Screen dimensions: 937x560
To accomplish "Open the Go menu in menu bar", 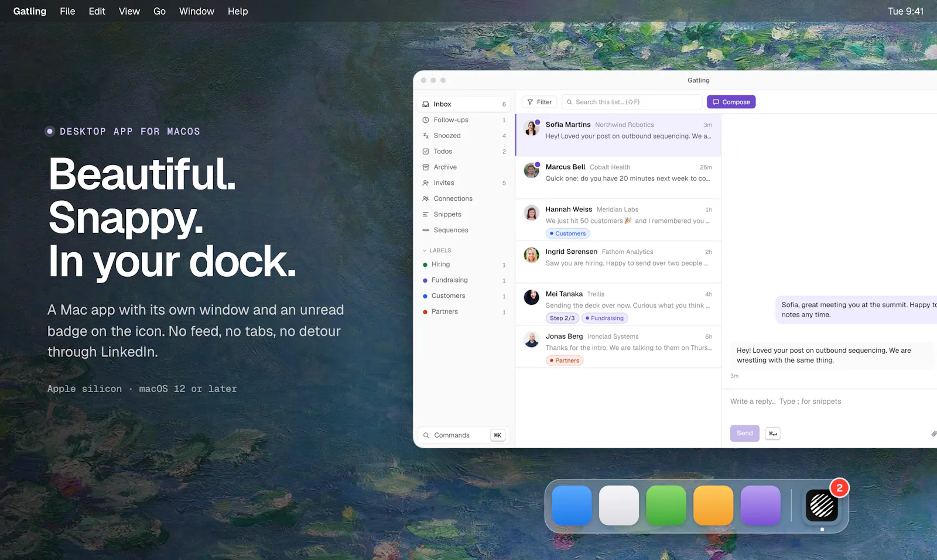I will [x=159, y=11].
